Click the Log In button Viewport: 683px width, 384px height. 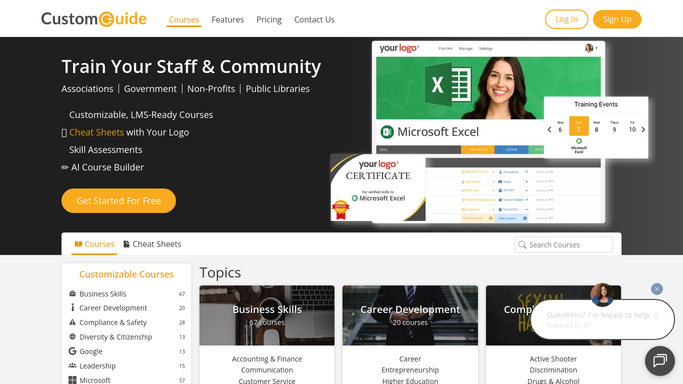pyautogui.click(x=566, y=19)
